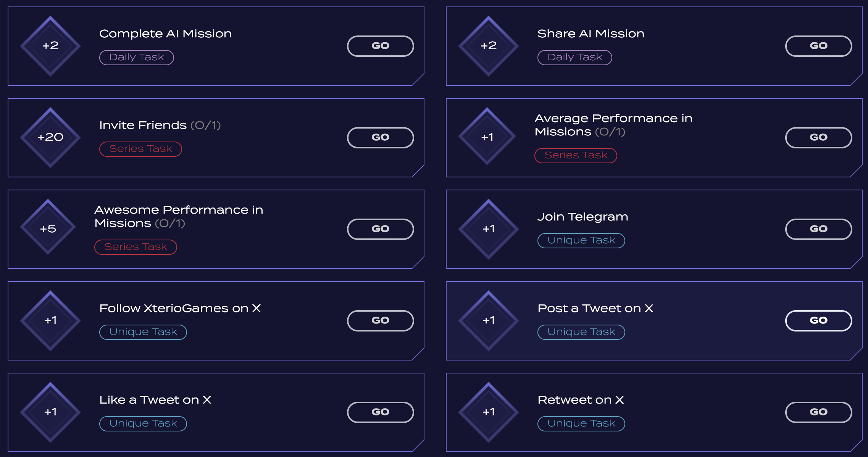868x457 pixels.
Task: Click the +1 diamond beside Follow XterioGames
Action: (x=50, y=320)
